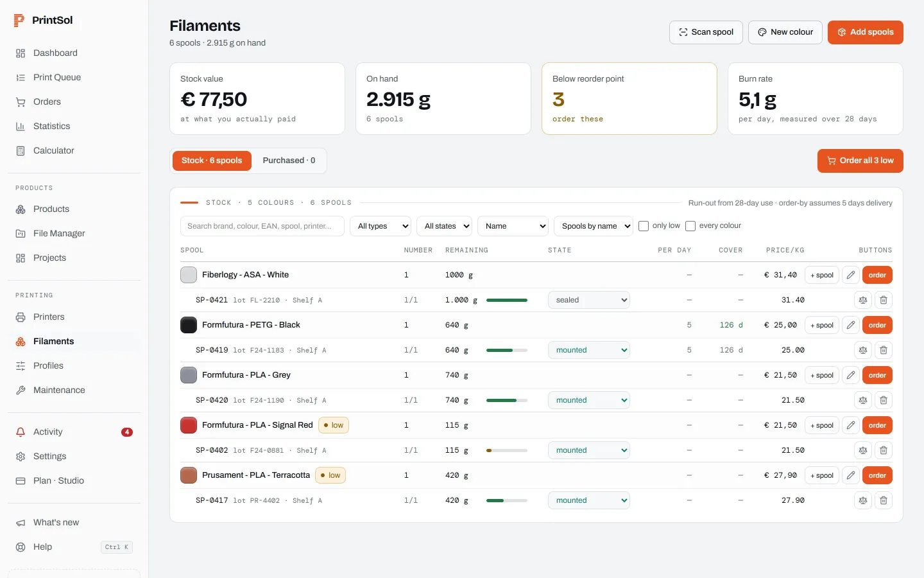Image resolution: width=924 pixels, height=578 pixels.
Task: Click the Add spools button
Action: click(x=866, y=32)
